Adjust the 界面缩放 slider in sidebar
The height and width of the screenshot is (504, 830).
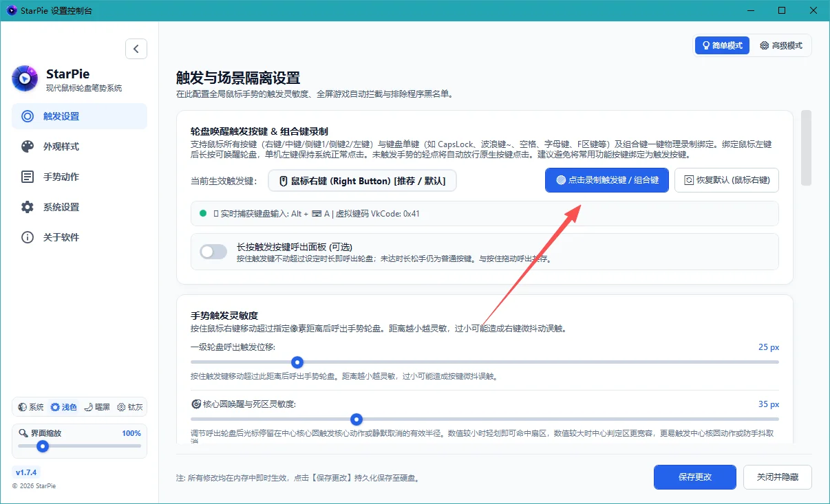79,446
